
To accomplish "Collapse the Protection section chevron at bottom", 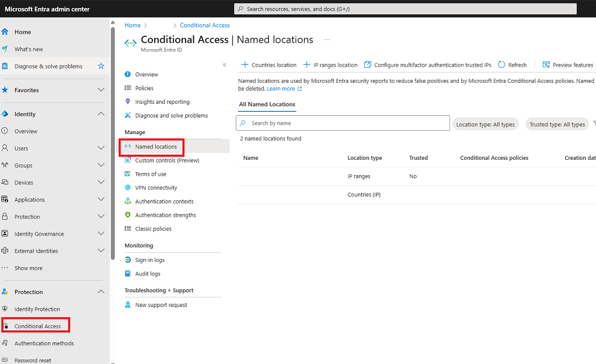I will 101,292.
